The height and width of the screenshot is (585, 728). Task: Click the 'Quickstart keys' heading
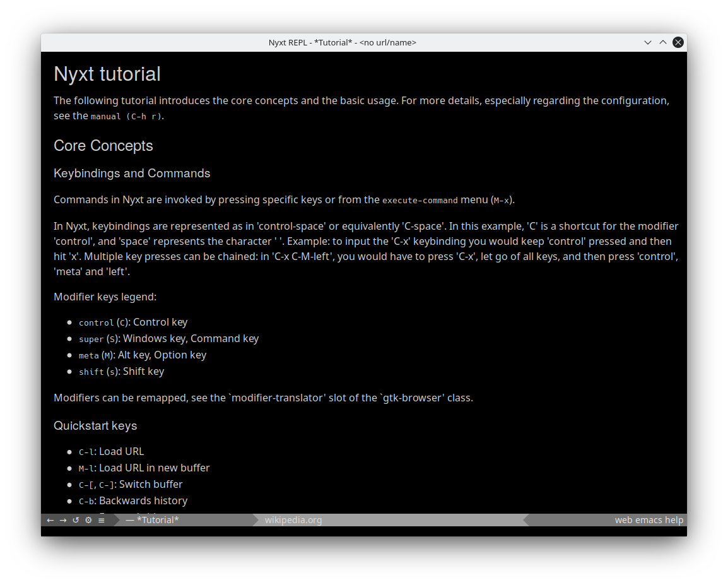(95, 426)
